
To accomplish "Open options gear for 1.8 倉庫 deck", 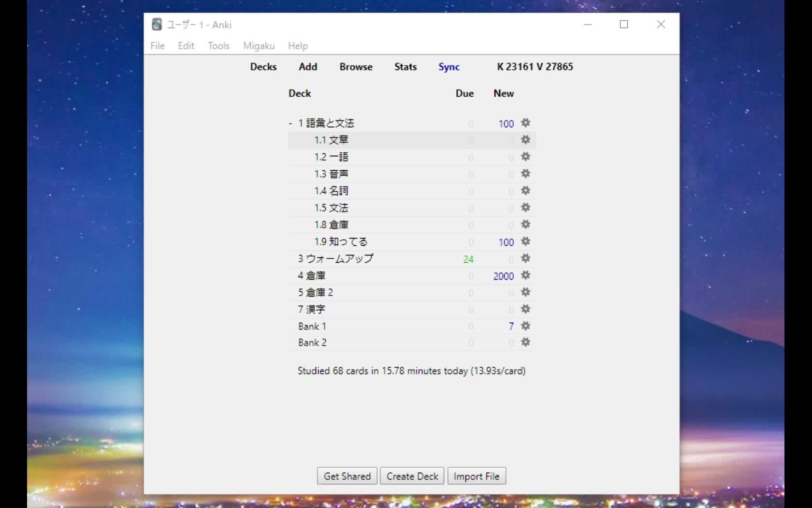I will click(525, 224).
